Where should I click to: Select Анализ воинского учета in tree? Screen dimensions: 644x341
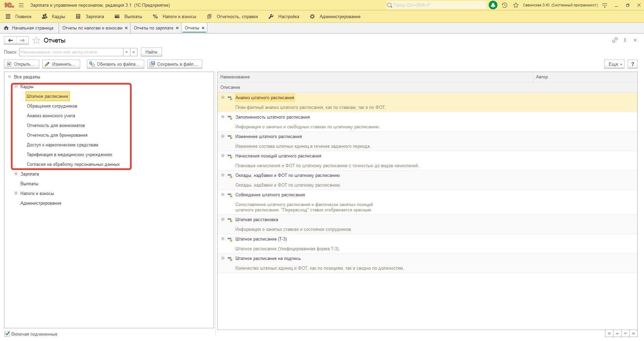pos(51,116)
